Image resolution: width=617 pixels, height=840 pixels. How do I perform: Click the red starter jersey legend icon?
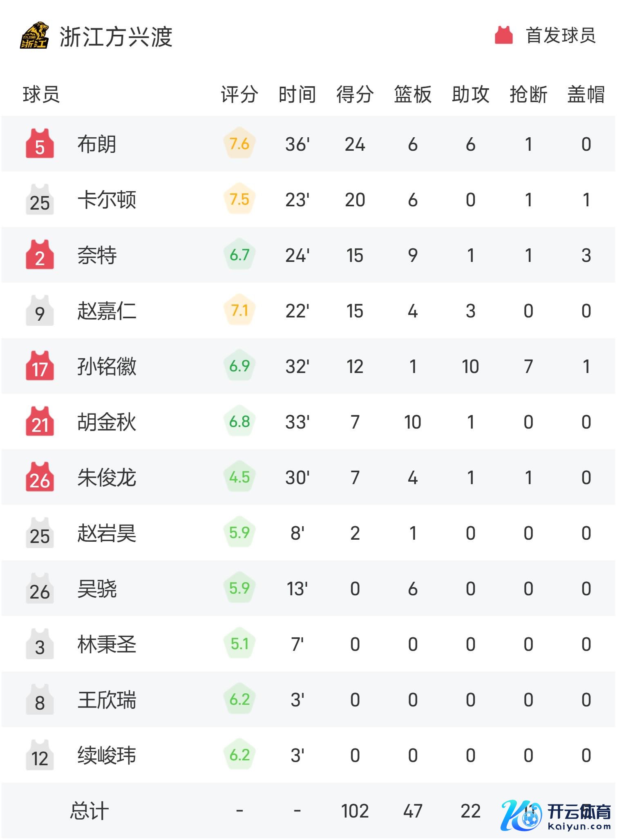click(503, 36)
